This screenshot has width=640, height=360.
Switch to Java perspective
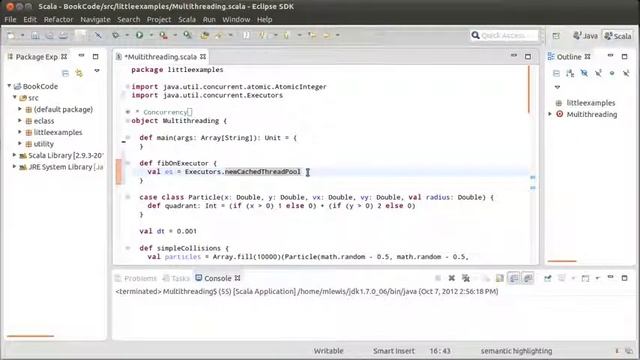[585, 36]
